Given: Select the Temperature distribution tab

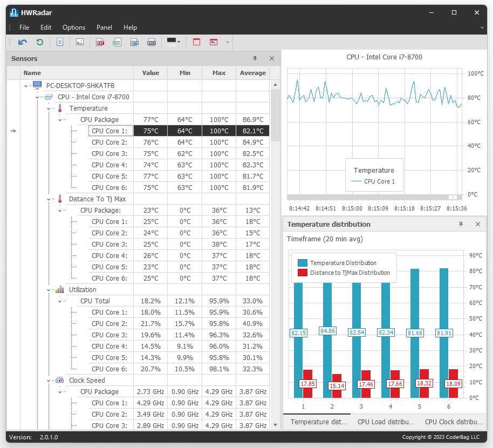Looking at the screenshot, I should point(318,422).
